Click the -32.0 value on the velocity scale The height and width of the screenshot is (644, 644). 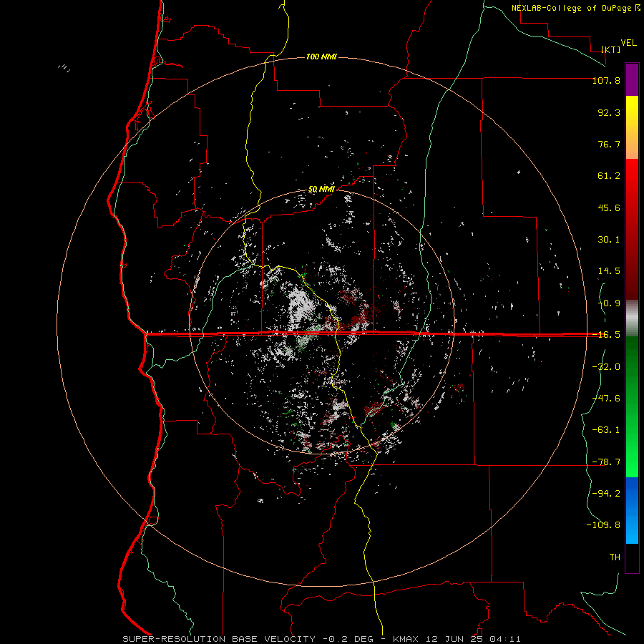pos(606,367)
